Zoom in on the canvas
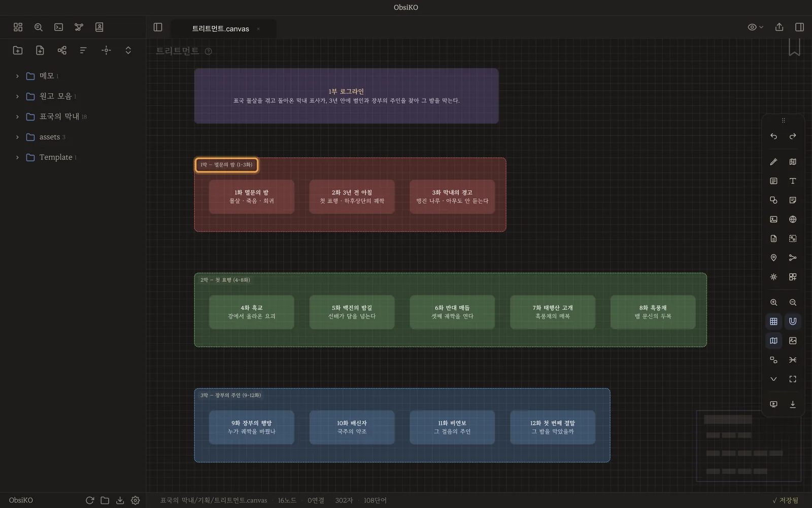This screenshot has height=508, width=812. (773, 302)
